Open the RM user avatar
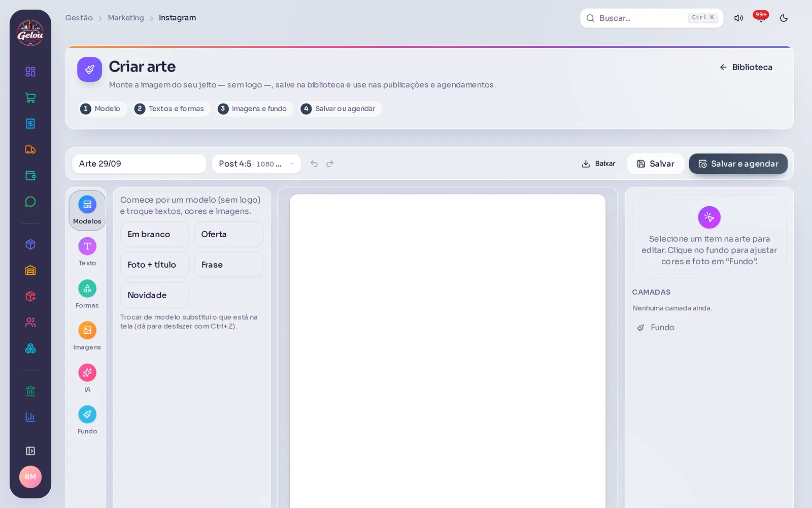 tap(30, 477)
